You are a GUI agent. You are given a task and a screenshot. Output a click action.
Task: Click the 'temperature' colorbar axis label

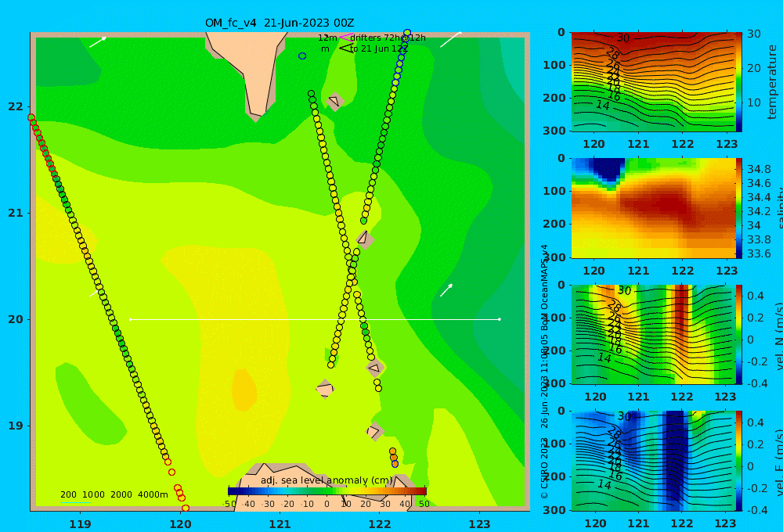772,82
